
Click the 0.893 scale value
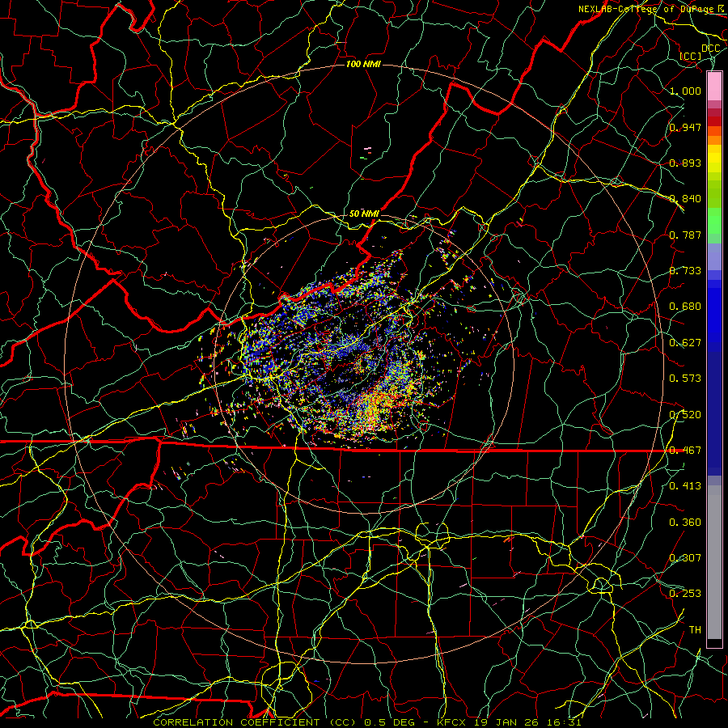click(685, 163)
